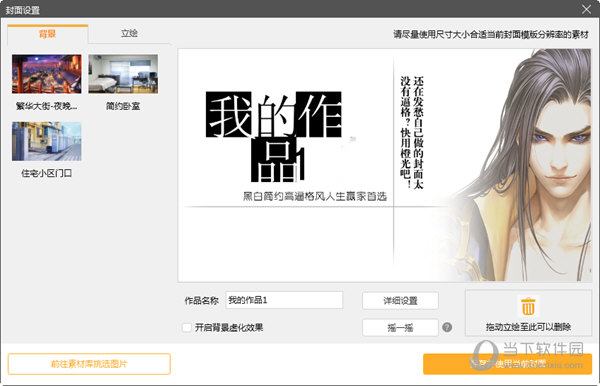Viewport: 600px width, 386px height.
Task: Click the 简约卧室 label
Action: click(123, 106)
